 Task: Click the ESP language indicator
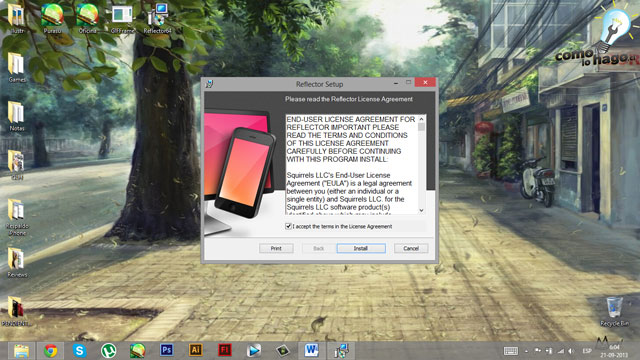click(587, 351)
